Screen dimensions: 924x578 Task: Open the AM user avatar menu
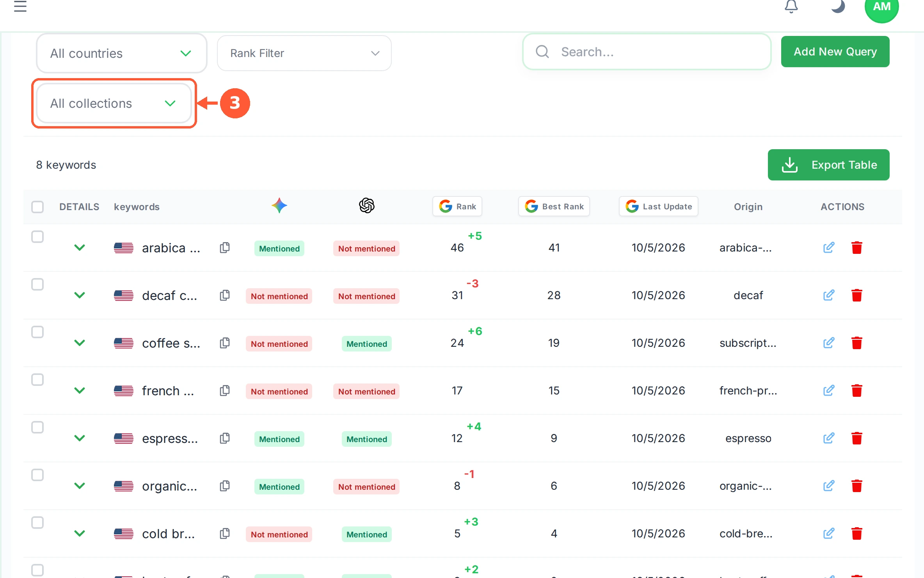(881, 7)
